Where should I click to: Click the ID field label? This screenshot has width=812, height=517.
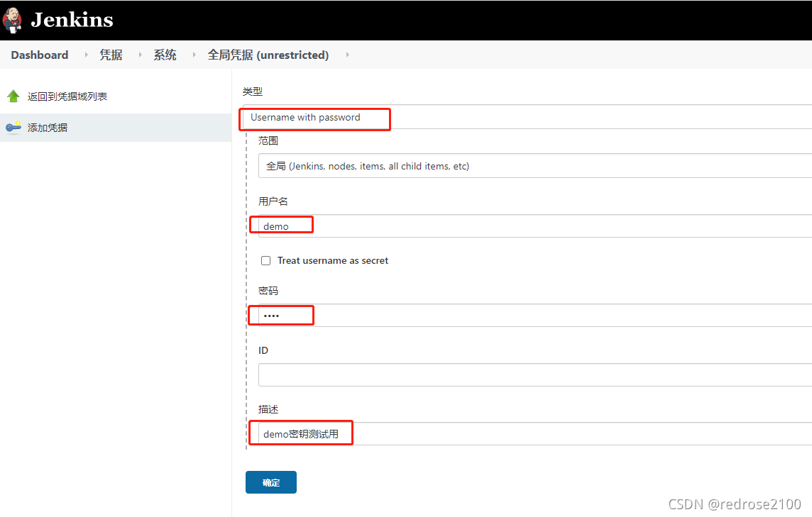(263, 350)
